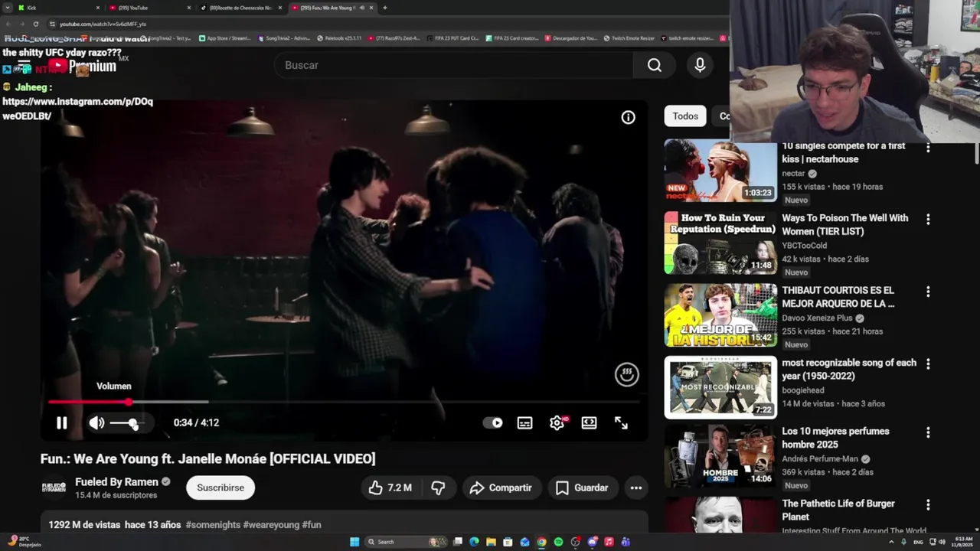Click the taskbar Search box
The height and width of the screenshot is (551, 980).
(x=406, y=542)
